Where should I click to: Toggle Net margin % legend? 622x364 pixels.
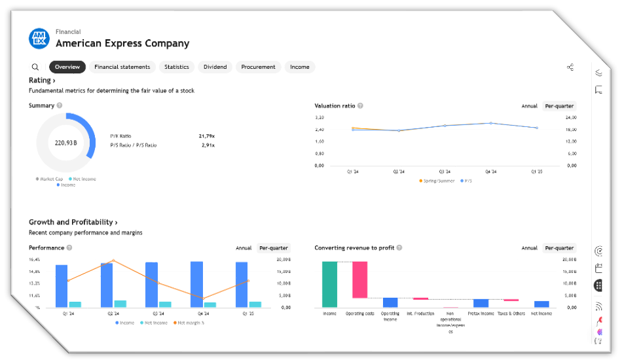pos(189,323)
